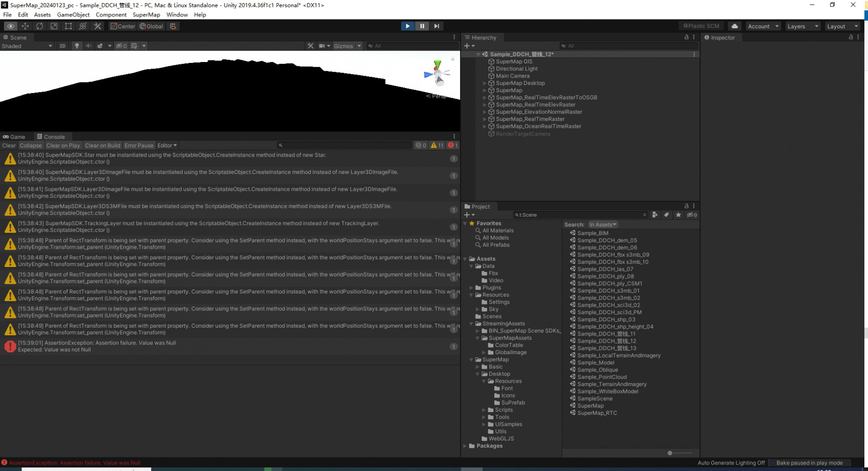Click the Step frame button
Viewport: 868px width, 471px height.
[437, 26]
